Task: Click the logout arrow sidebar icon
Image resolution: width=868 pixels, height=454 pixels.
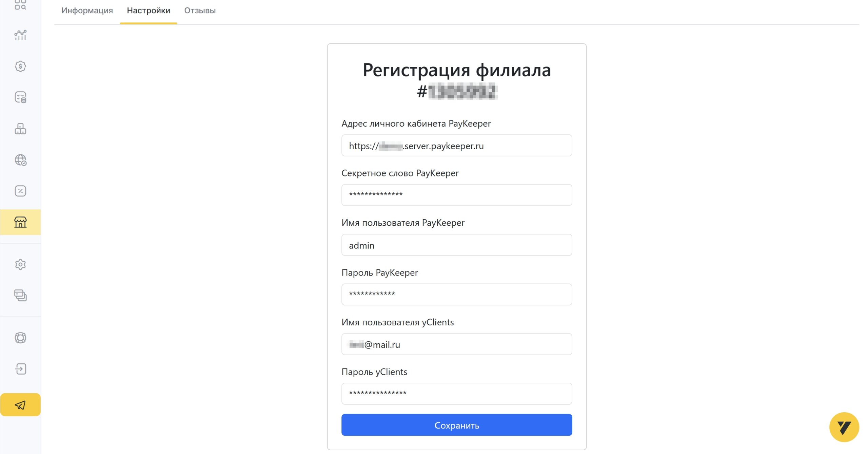Action: [x=20, y=369]
